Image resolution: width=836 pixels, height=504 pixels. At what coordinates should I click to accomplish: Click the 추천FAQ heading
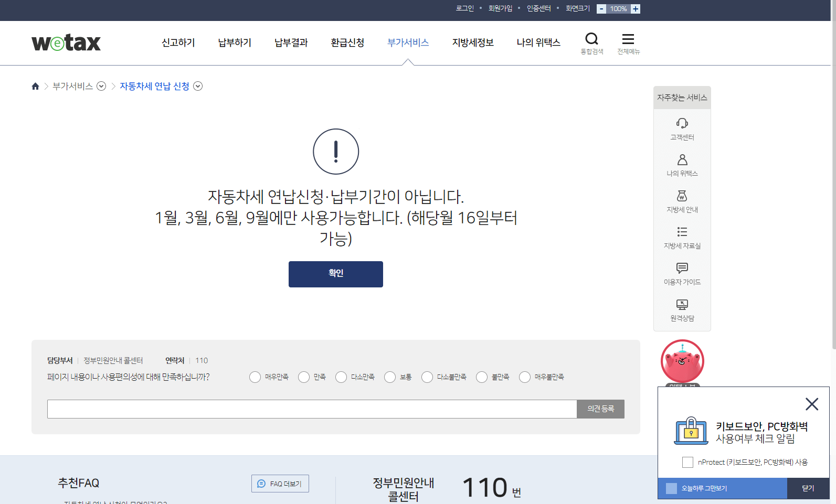79,483
